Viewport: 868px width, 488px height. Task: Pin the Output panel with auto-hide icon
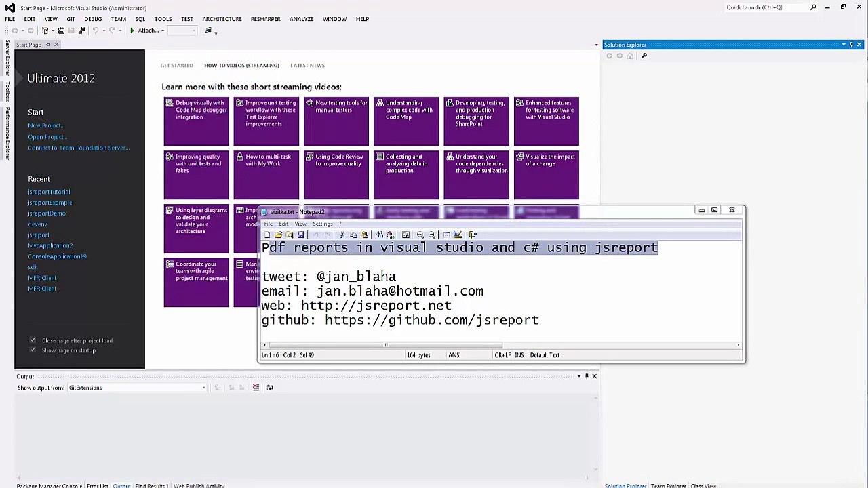587,376
